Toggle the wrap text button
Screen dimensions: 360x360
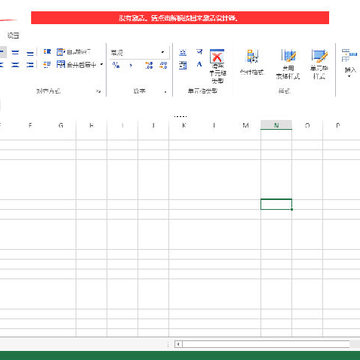pyautogui.click(x=74, y=52)
